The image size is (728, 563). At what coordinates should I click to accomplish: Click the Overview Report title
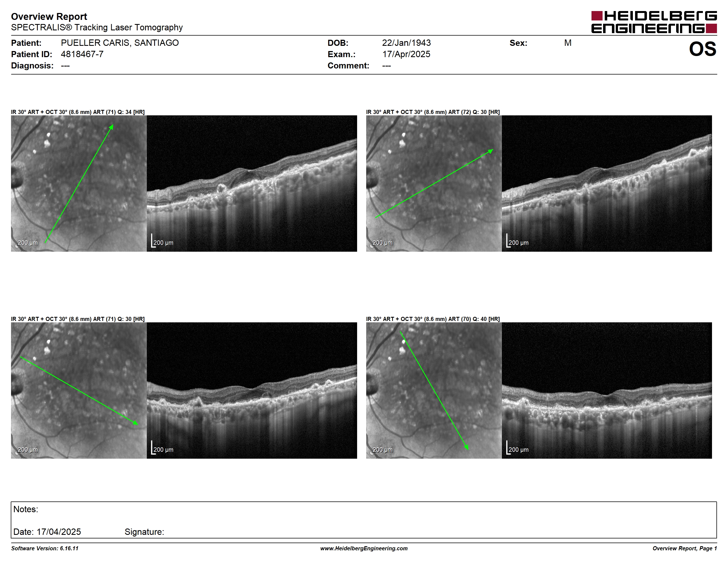(x=49, y=16)
